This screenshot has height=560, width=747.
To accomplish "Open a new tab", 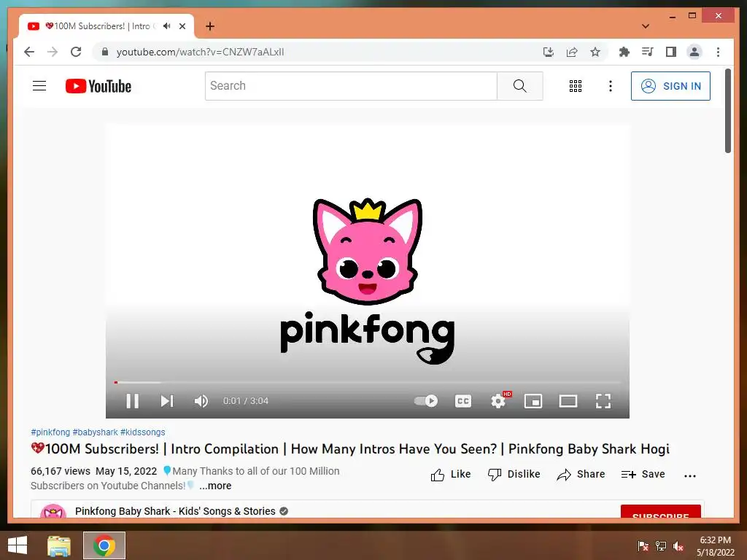I will tap(210, 26).
